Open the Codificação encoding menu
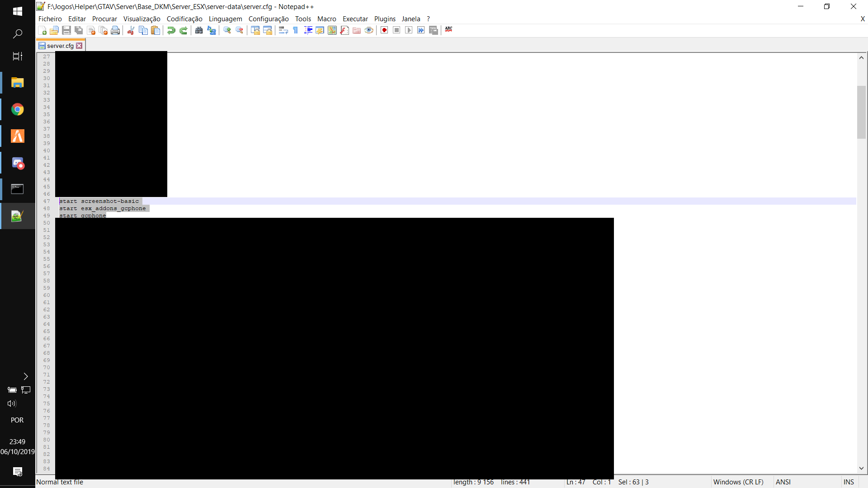The image size is (868, 488). (184, 19)
